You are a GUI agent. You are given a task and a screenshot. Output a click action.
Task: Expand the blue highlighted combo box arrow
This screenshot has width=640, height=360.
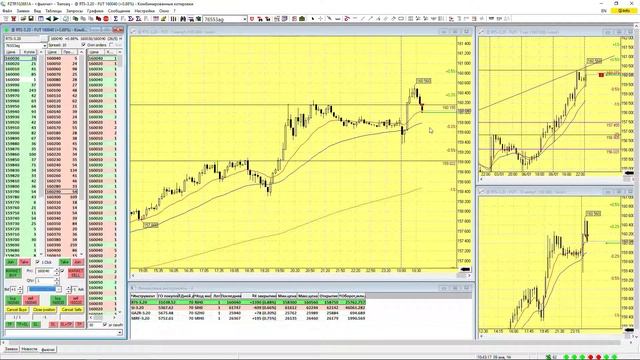point(58,289)
